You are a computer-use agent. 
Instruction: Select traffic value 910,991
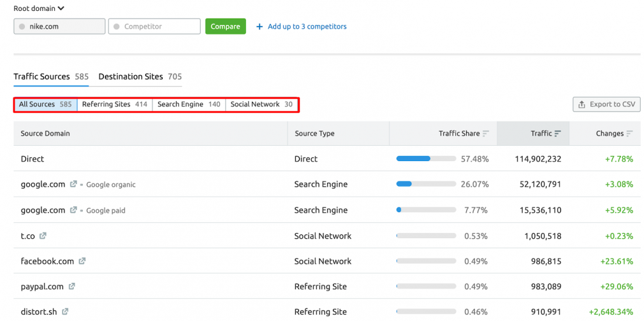pyautogui.click(x=546, y=311)
